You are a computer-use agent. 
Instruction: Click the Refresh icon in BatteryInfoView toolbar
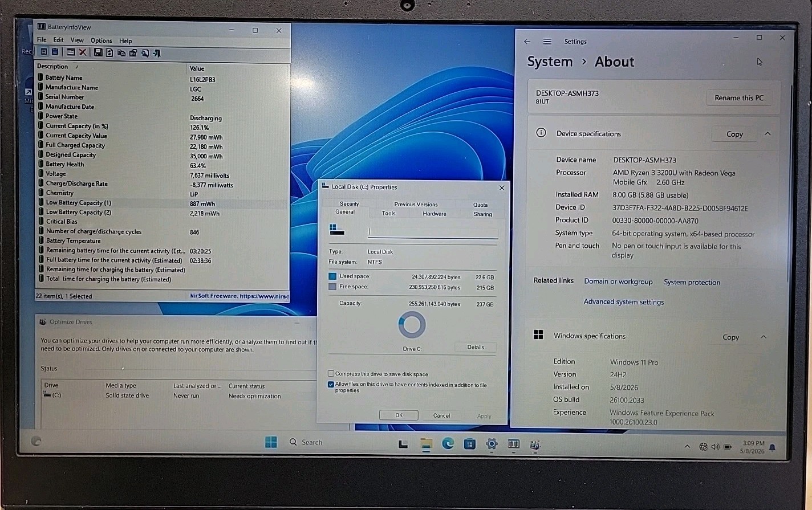click(x=109, y=52)
